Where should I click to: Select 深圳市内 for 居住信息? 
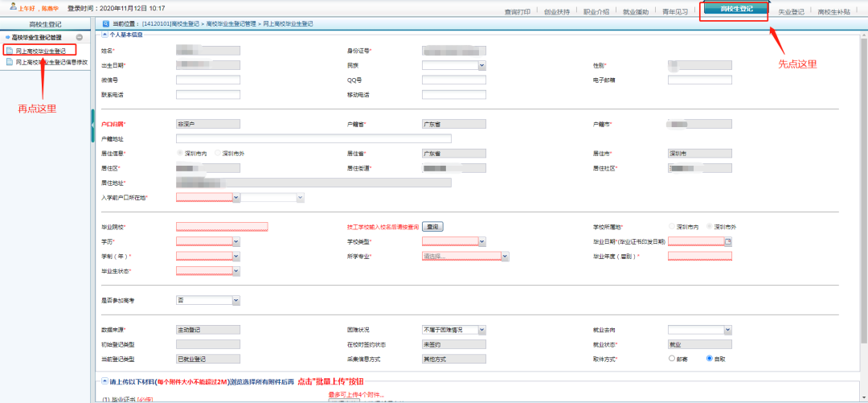[x=180, y=154]
